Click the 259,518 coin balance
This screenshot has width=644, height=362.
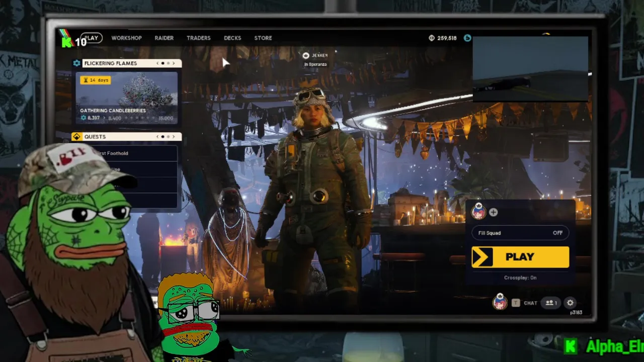click(x=447, y=38)
